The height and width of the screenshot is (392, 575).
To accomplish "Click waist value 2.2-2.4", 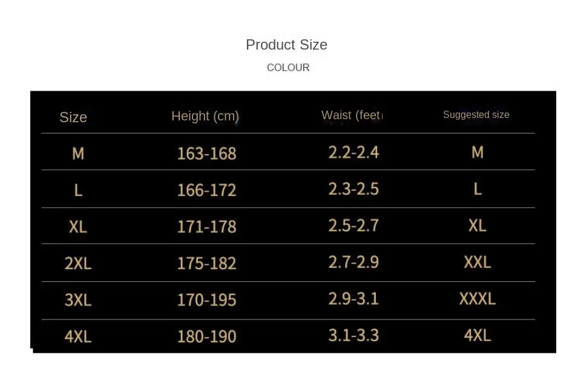I will click(x=353, y=152).
